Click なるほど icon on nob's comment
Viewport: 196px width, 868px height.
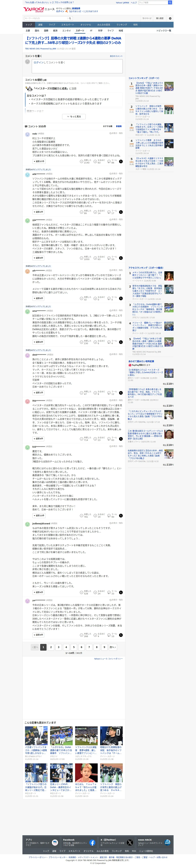click(95, 161)
